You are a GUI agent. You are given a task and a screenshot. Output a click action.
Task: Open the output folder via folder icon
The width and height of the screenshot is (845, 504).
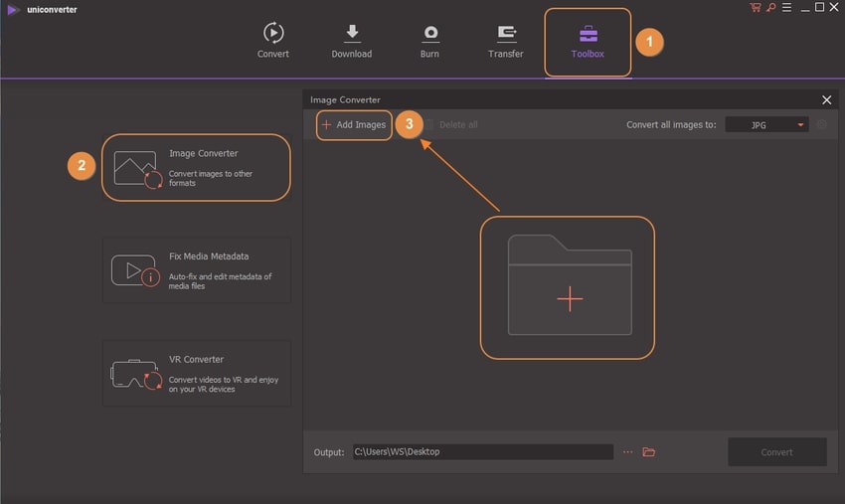[x=649, y=452]
